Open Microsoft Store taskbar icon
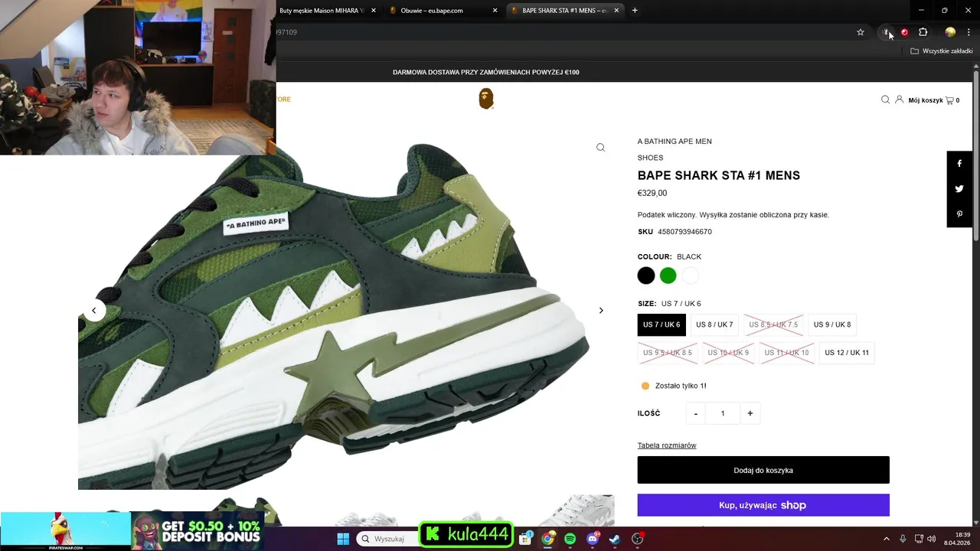This screenshot has width=980, height=551. 525,539
